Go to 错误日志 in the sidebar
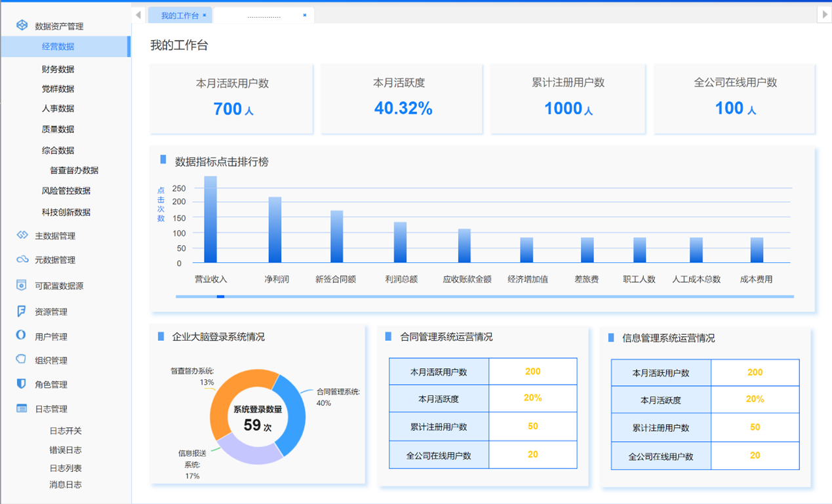This screenshot has height=504, width=832. 66,450
